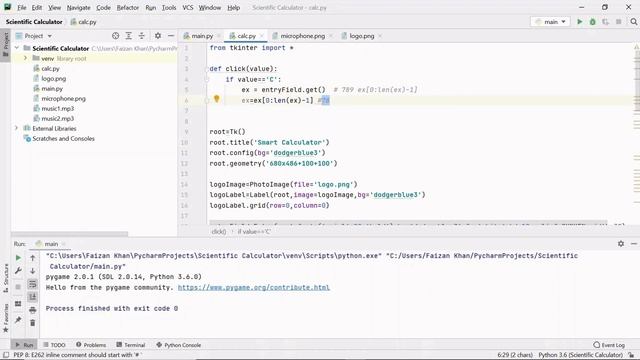Expand all in Project panel toolbar
The height and width of the screenshot is (360, 640).
(129, 36)
